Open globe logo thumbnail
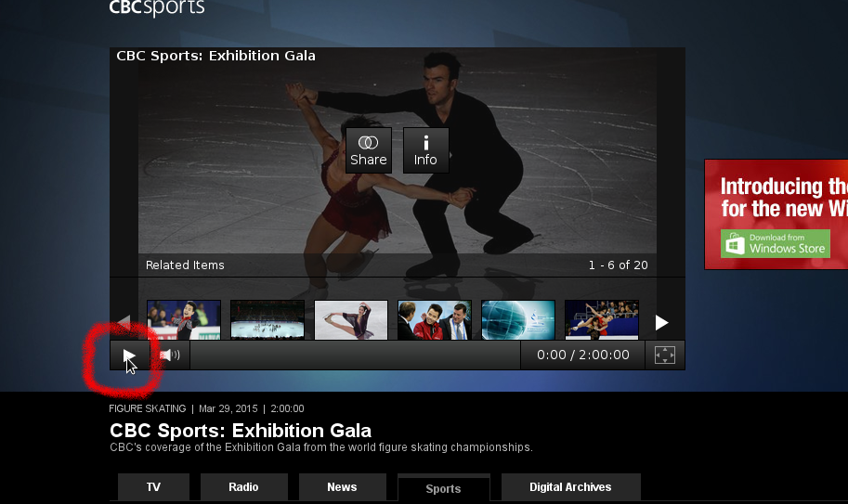848x504 pixels. [x=518, y=320]
